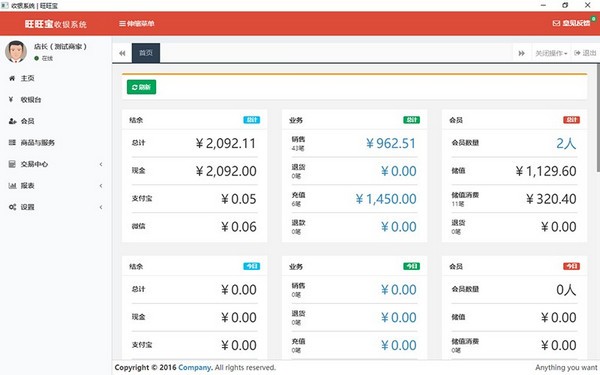The height and width of the screenshot is (375, 600).
Task: Click the 设置 gears icon
Action: tap(12, 207)
